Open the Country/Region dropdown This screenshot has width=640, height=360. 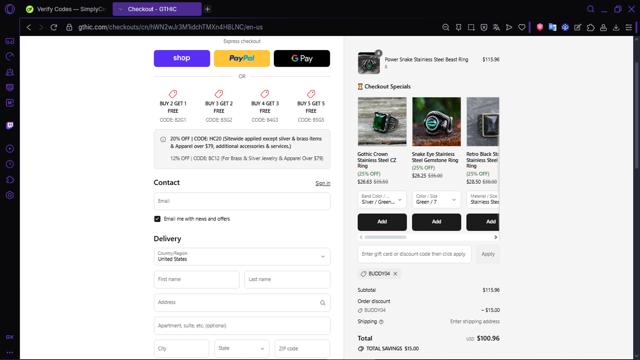tap(242, 256)
